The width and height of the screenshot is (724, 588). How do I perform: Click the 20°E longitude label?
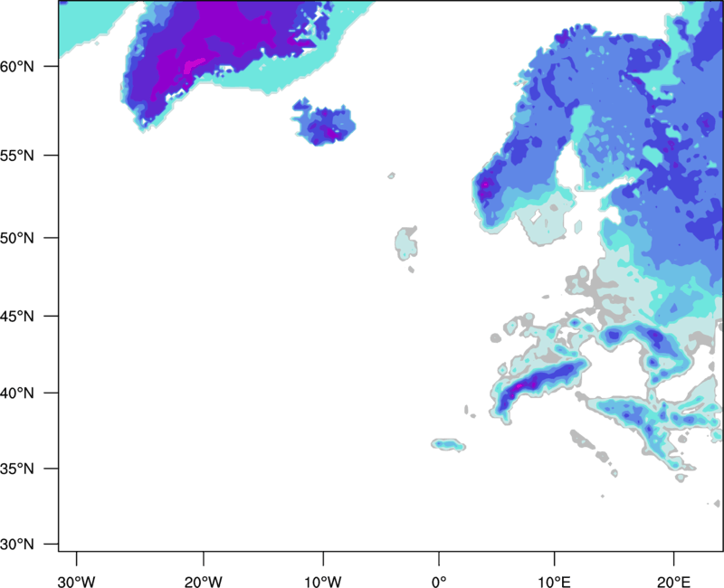tap(673, 582)
